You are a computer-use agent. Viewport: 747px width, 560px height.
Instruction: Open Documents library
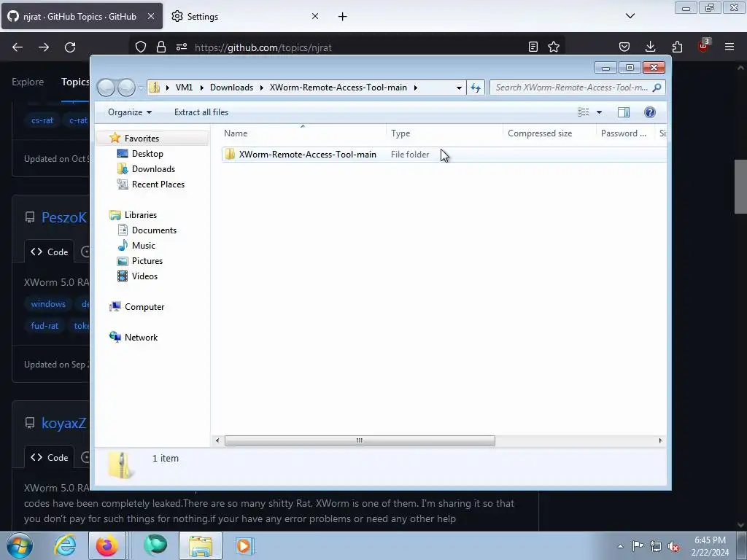(154, 230)
